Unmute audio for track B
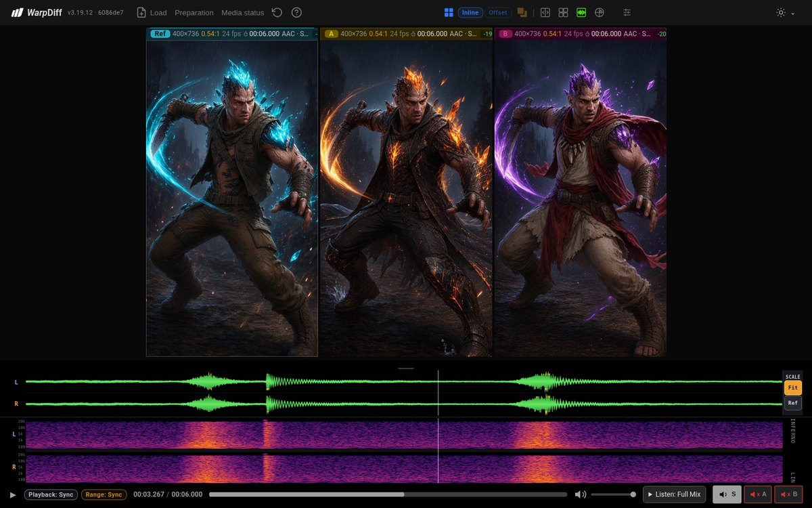This screenshot has width=812, height=508. 788,494
